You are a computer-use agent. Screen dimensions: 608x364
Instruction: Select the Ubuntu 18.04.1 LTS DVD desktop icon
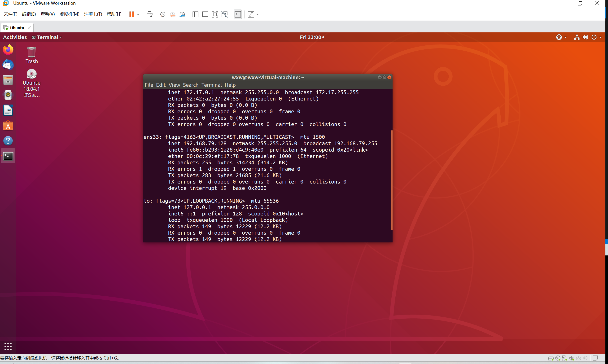[32, 83]
